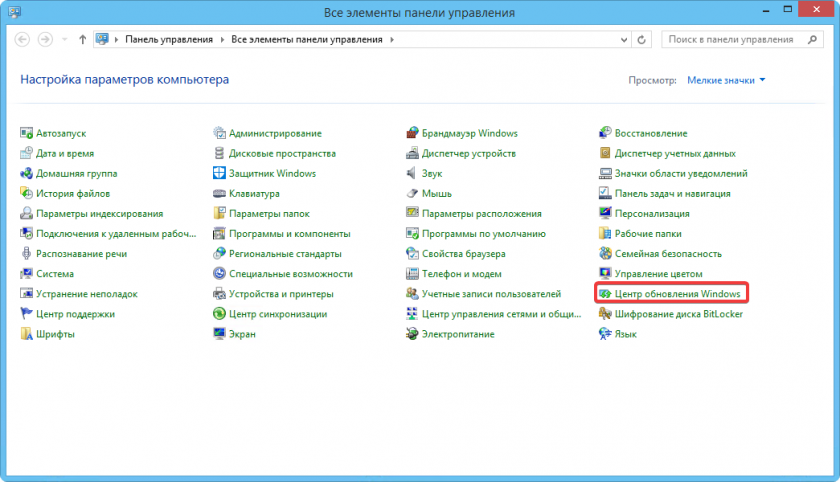Click the Панель управления breadcrumb segment
The width and height of the screenshot is (840, 482).
169,40
